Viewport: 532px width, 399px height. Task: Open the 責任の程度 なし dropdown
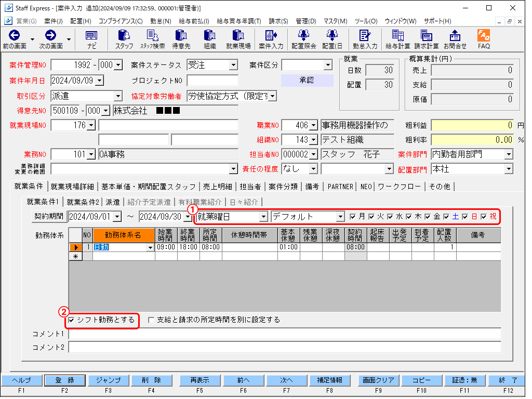point(313,169)
